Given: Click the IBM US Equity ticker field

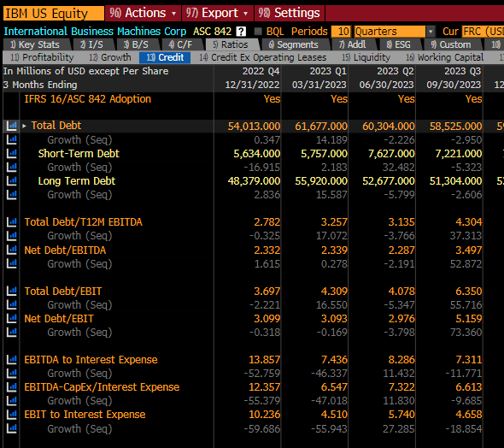Looking at the screenshot, I should click(54, 14).
